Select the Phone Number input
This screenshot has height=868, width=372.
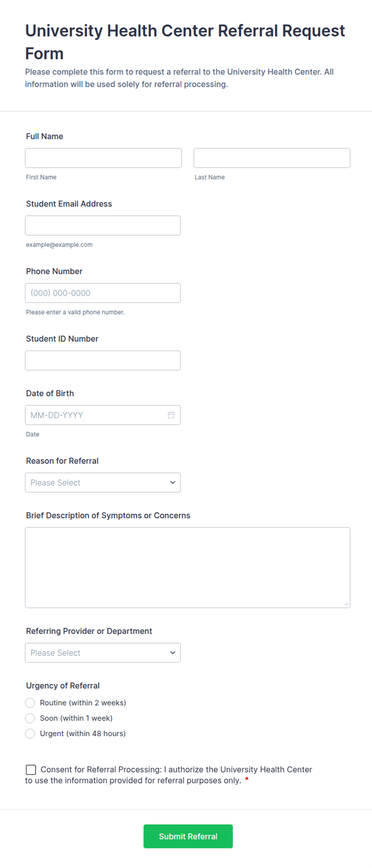(103, 293)
